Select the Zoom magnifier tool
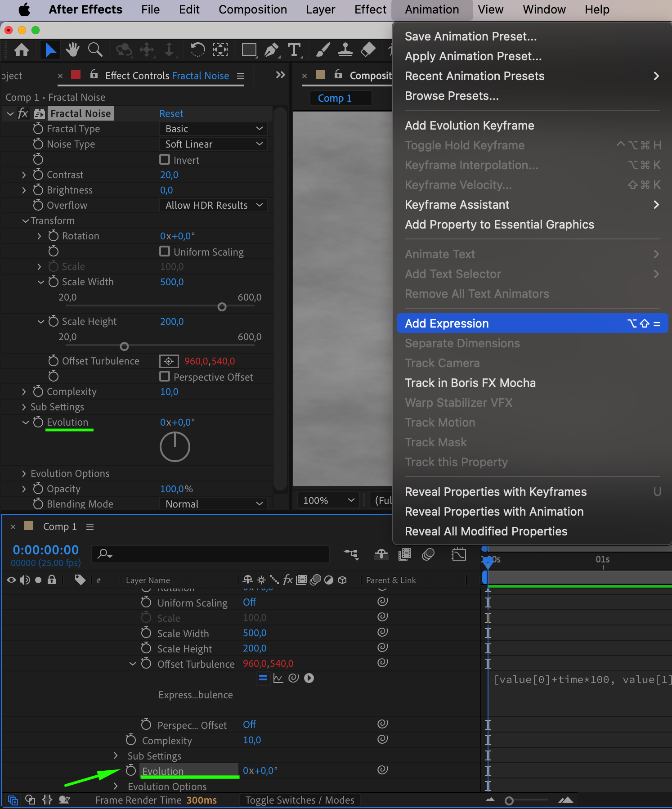Viewport: 672px width, 809px height. pyautogui.click(x=95, y=49)
